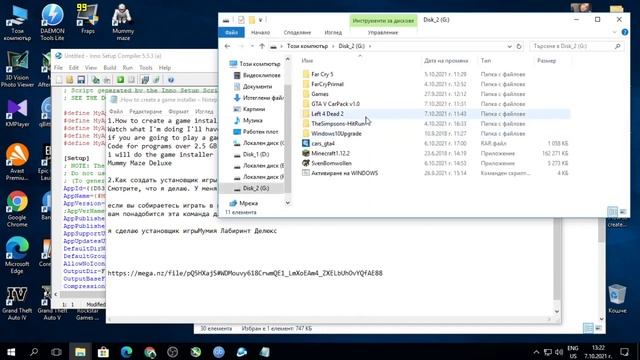This screenshot has height=360, width=640.
Task: Open the address bar history dropdown
Action: click(509, 46)
